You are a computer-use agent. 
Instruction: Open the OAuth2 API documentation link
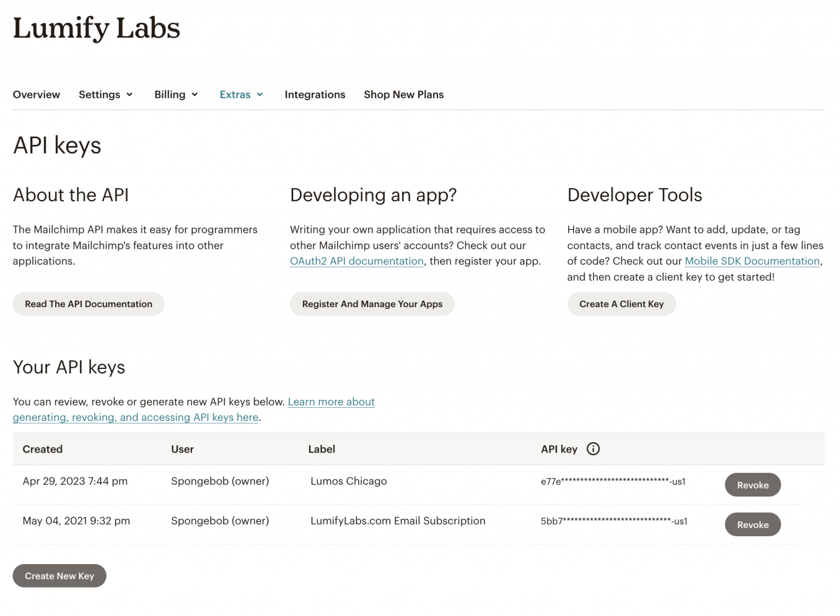(357, 261)
